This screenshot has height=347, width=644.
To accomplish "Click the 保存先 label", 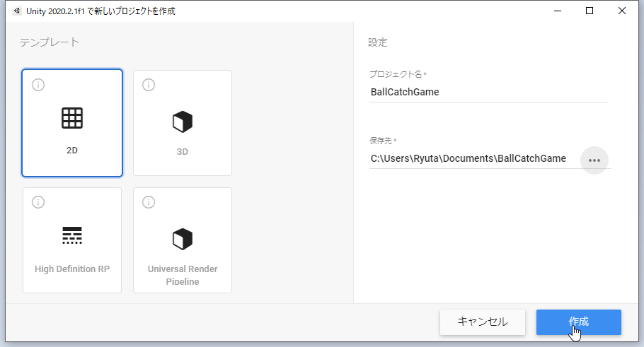I will point(383,141).
